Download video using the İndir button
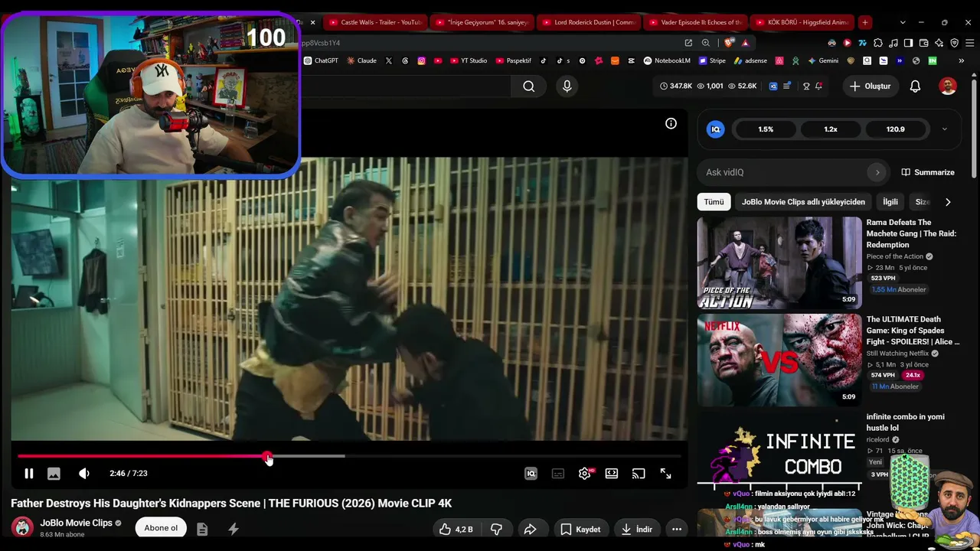This screenshot has height=551, width=980. click(636, 529)
